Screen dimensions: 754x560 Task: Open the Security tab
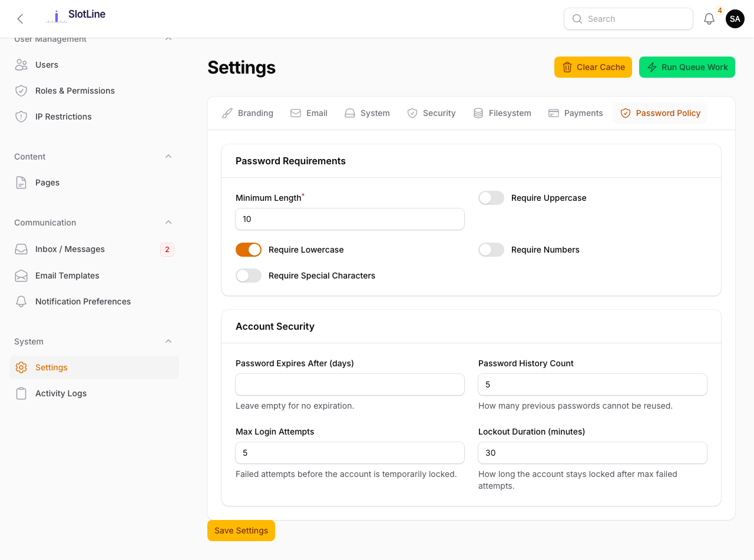[431, 113]
